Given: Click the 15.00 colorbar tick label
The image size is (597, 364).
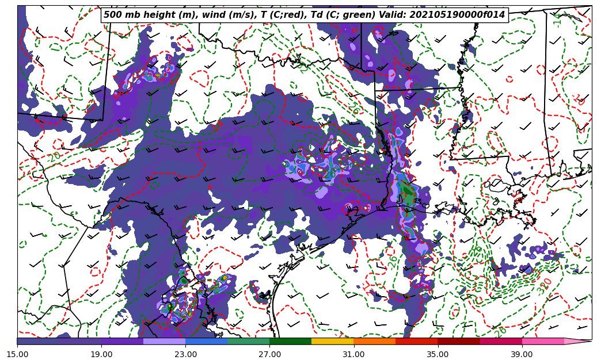Looking at the screenshot, I should (x=17, y=354).
